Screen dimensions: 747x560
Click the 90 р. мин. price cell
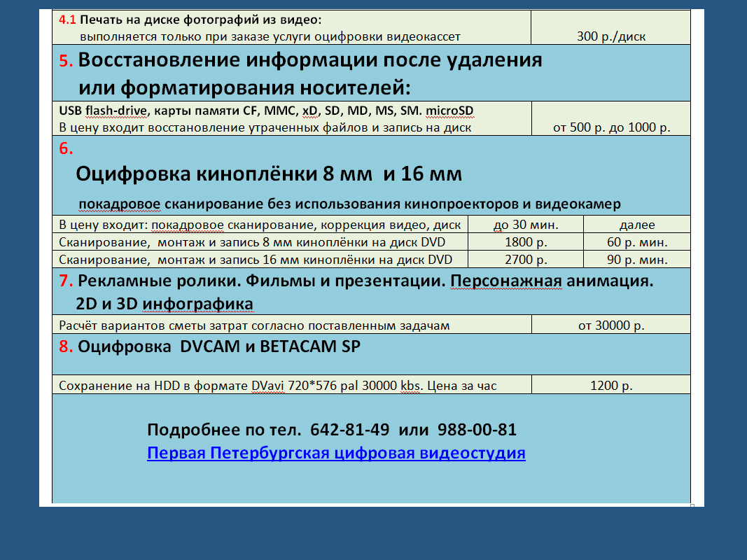636,260
